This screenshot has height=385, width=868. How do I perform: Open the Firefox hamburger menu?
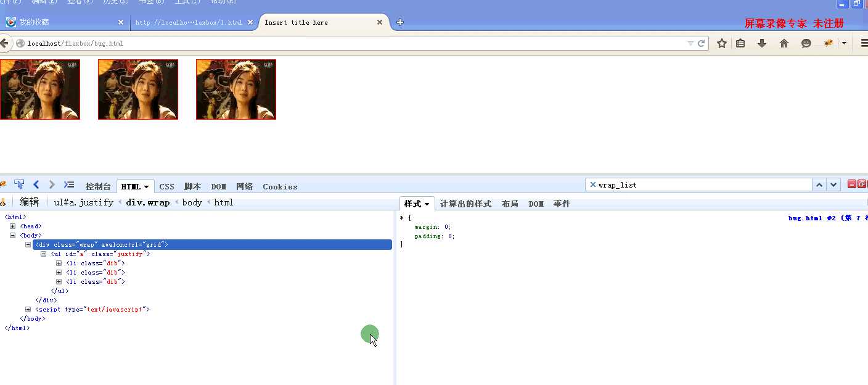(864, 43)
